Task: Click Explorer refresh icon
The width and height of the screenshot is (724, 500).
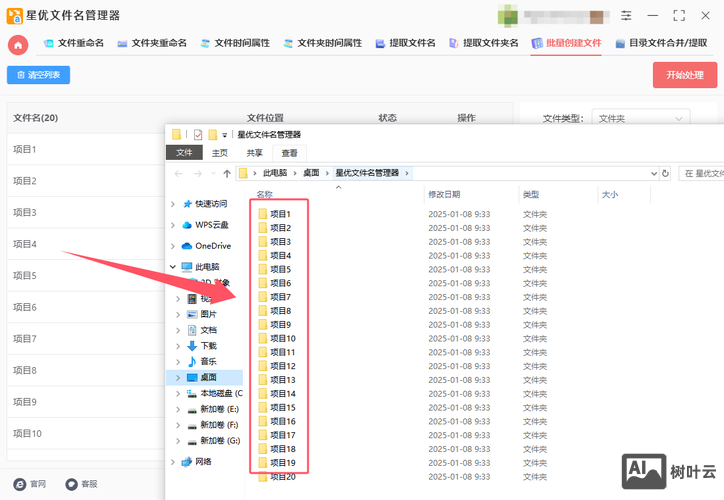Action: (x=665, y=174)
